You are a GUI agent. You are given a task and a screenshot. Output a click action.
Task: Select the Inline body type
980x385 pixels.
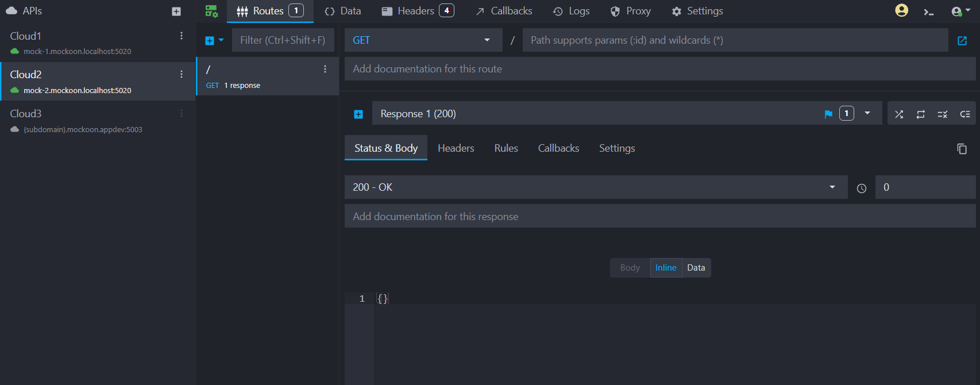point(666,268)
